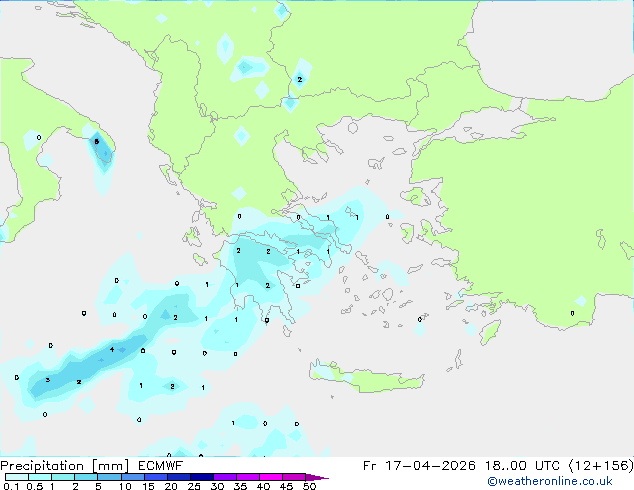Click the forecast step '(12+156)'
The height and width of the screenshot is (490, 634).
click(x=601, y=466)
